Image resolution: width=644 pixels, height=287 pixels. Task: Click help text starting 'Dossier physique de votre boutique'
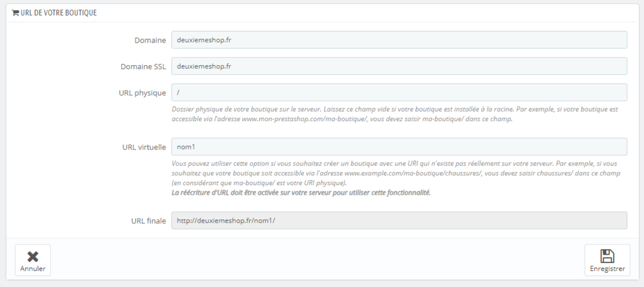pyautogui.click(x=395, y=114)
